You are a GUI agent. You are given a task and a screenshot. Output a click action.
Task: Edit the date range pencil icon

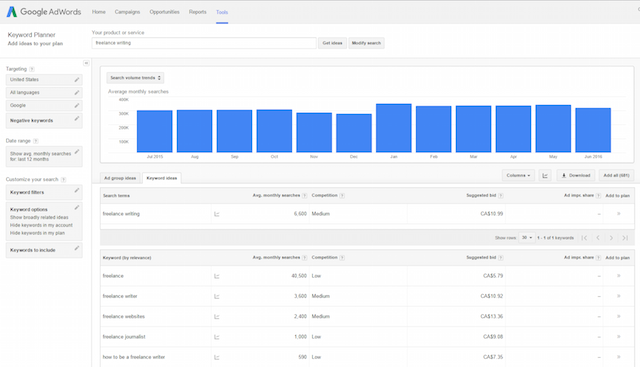click(x=77, y=152)
